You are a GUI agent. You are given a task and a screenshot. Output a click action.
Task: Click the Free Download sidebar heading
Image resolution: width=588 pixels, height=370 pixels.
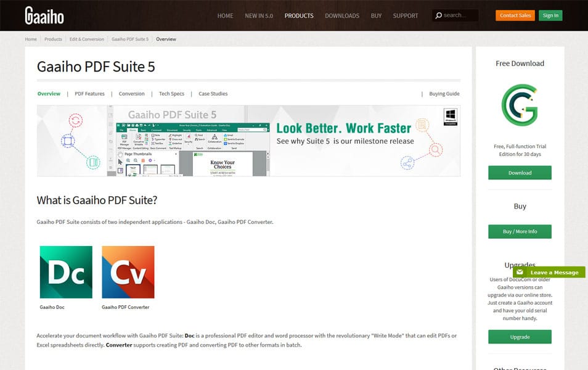pos(520,64)
